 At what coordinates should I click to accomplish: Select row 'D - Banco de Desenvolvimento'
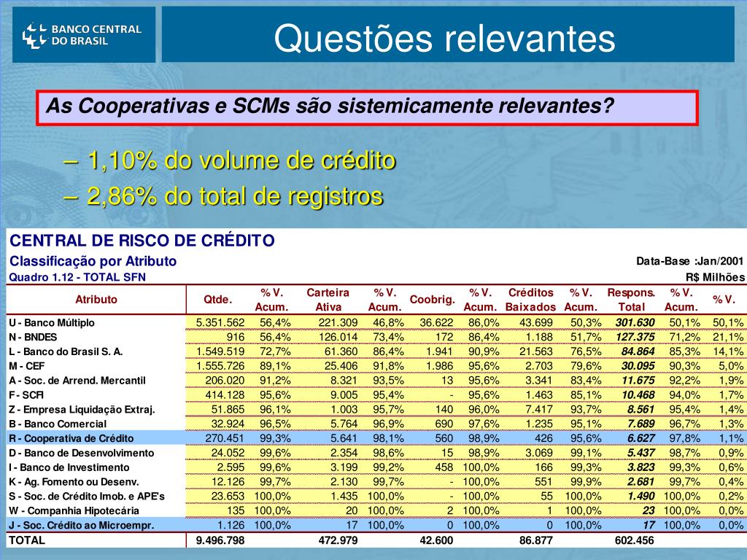click(376, 453)
